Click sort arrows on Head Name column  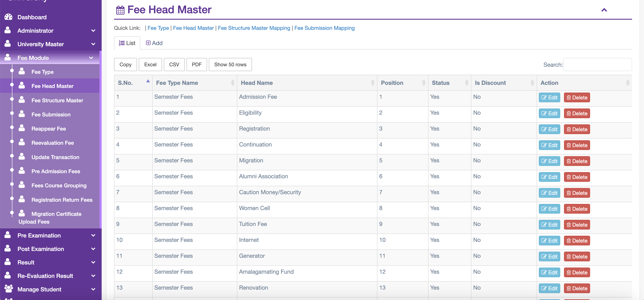373,82
